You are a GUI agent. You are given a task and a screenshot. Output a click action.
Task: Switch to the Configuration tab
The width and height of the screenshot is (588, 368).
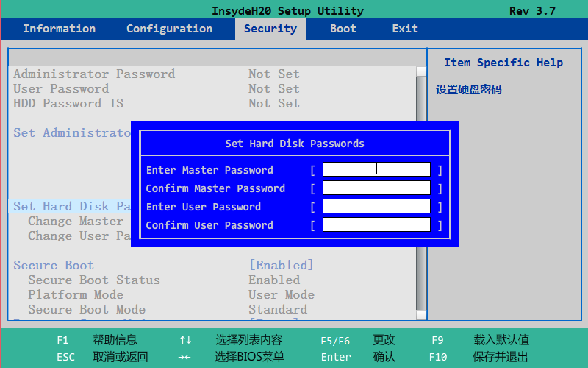[169, 29]
